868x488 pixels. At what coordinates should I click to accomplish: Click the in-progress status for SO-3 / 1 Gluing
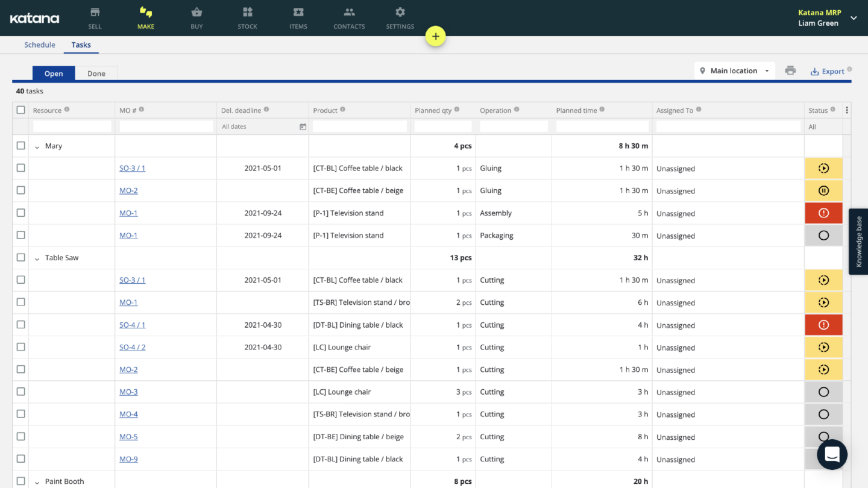pyautogui.click(x=823, y=169)
